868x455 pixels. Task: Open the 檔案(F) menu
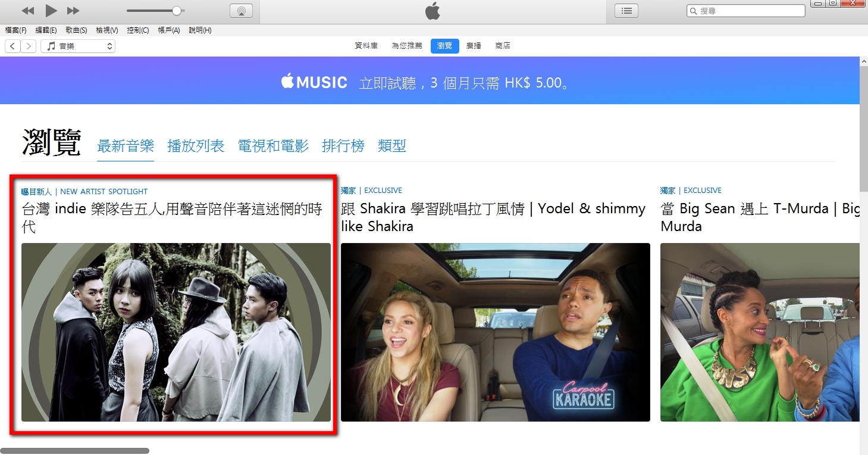click(15, 30)
